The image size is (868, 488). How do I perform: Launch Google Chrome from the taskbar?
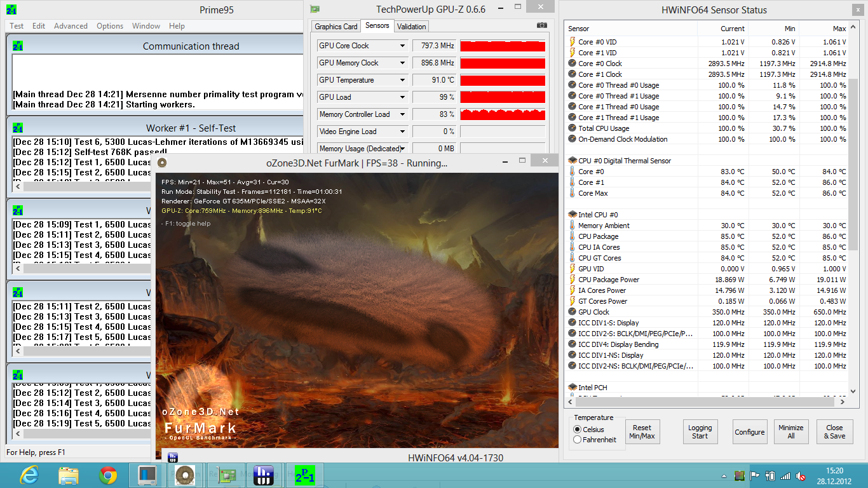[107, 475]
